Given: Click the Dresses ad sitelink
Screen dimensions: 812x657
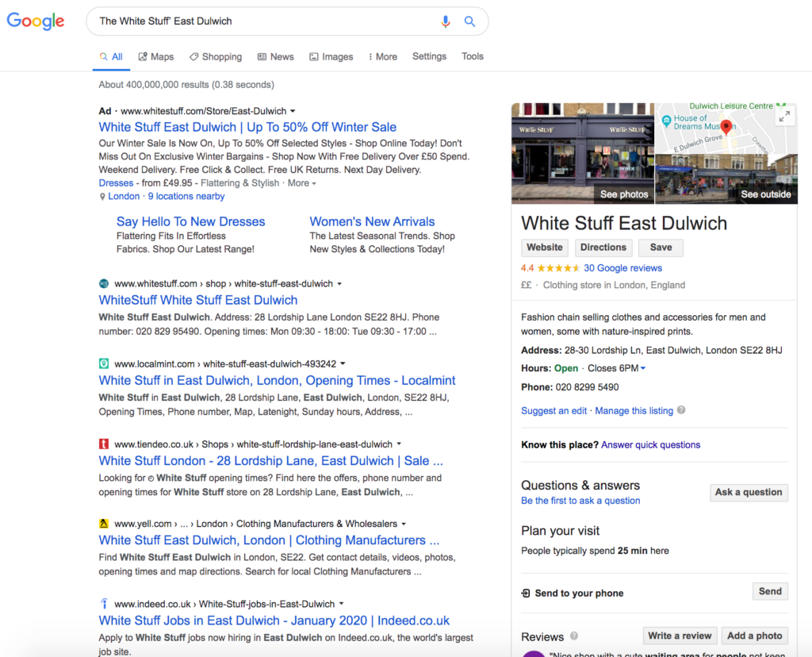Looking at the screenshot, I should pos(116,183).
